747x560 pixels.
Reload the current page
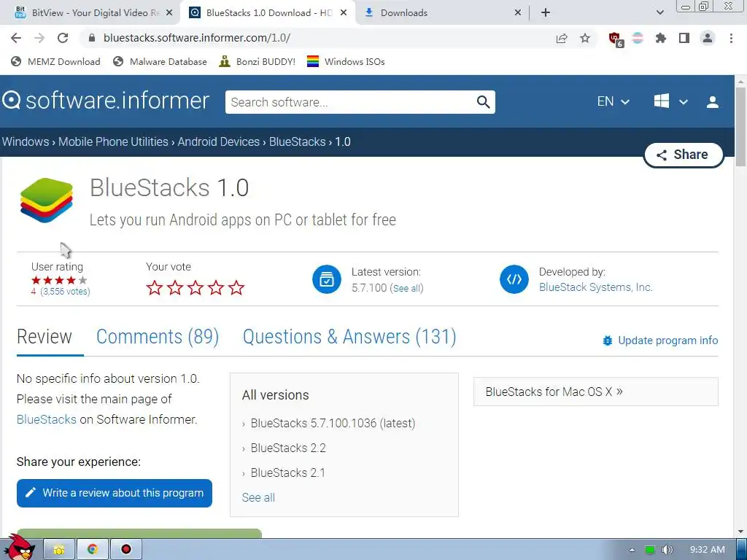[63, 38]
